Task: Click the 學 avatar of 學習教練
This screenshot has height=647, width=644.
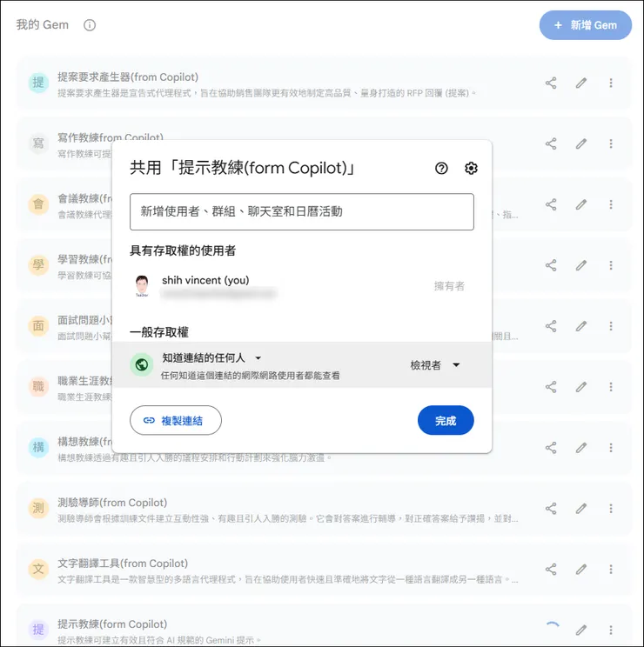Action: [38, 265]
